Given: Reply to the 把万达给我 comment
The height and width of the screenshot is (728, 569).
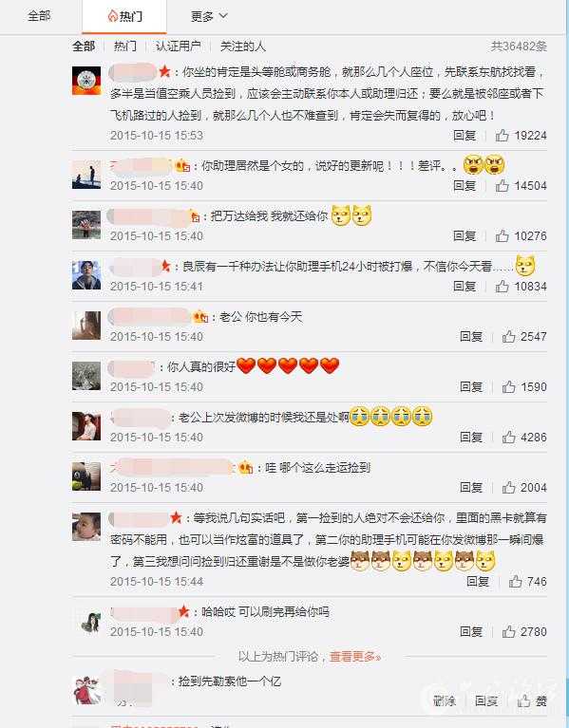Looking at the screenshot, I should coord(465,235).
